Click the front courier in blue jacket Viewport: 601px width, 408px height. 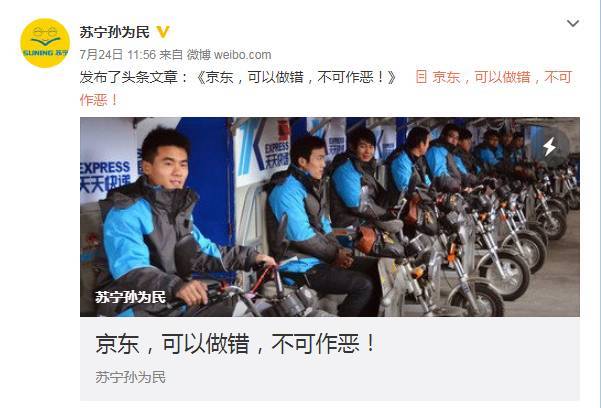169,226
